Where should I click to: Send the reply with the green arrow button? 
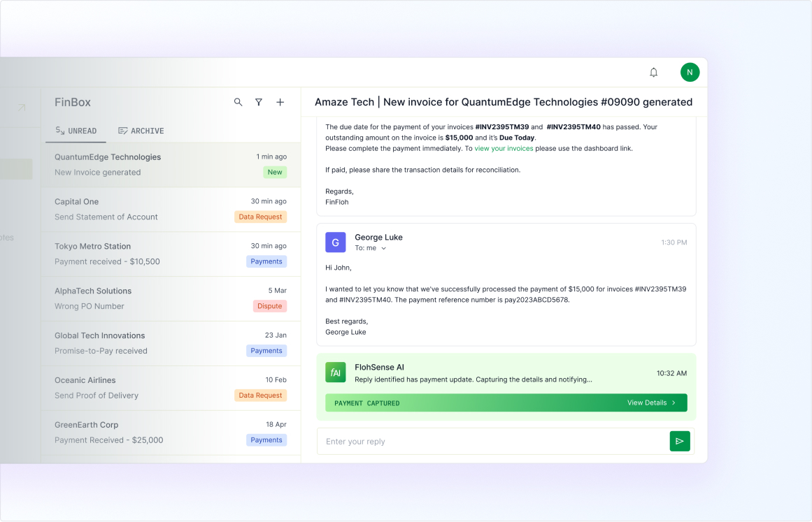(x=679, y=442)
